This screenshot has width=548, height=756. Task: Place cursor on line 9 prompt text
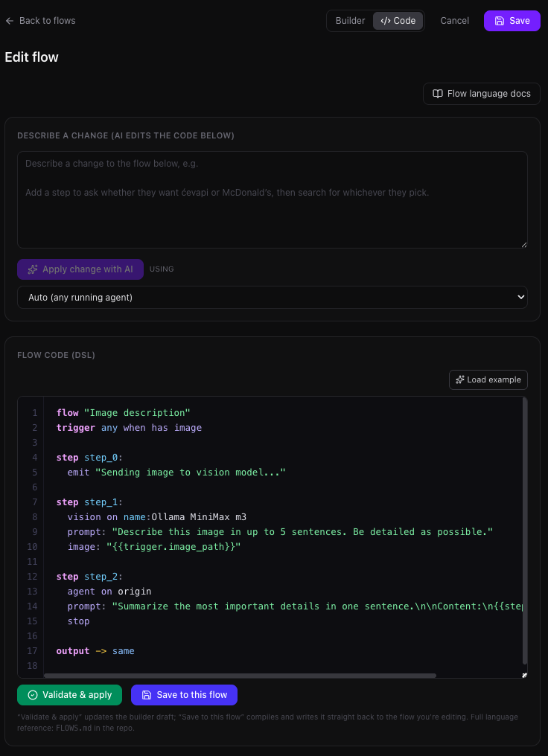point(302,532)
